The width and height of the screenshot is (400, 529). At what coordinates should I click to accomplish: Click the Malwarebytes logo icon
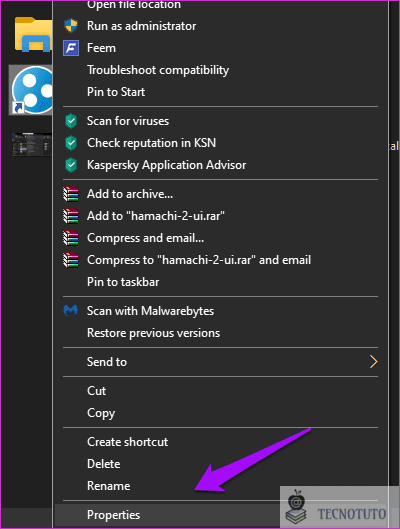coord(71,310)
